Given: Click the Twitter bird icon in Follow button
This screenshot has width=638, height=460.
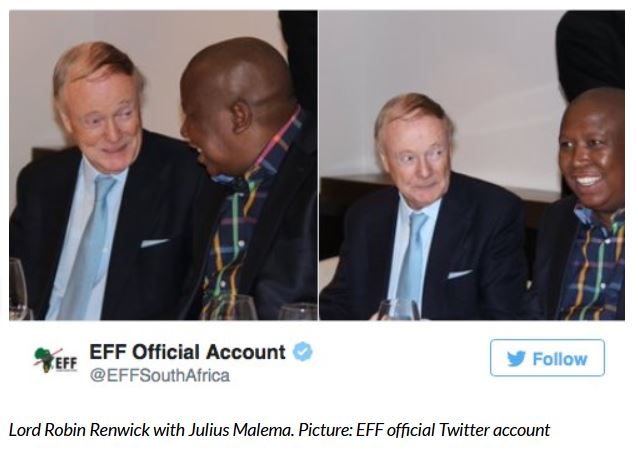Looking at the screenshot, I should [x=516, y=359].
